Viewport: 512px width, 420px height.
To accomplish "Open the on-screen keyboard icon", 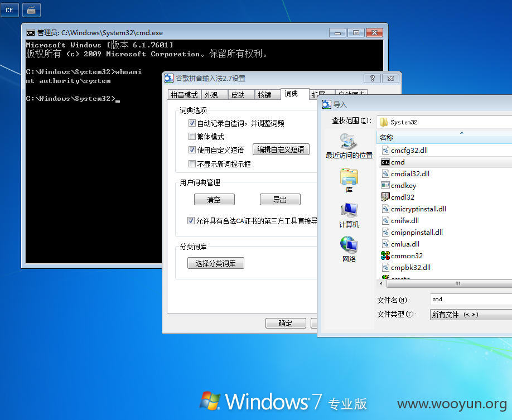I will (x=31, y=10).
